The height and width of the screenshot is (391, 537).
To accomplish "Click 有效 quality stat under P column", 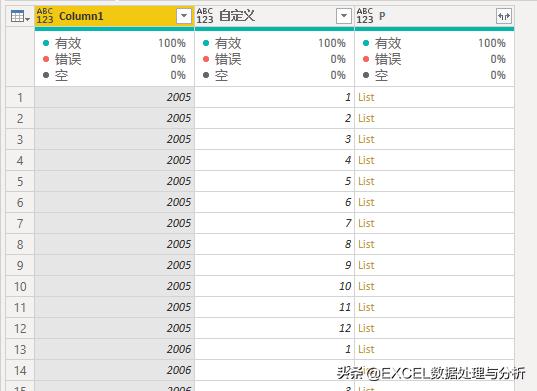I will [434, 43].
